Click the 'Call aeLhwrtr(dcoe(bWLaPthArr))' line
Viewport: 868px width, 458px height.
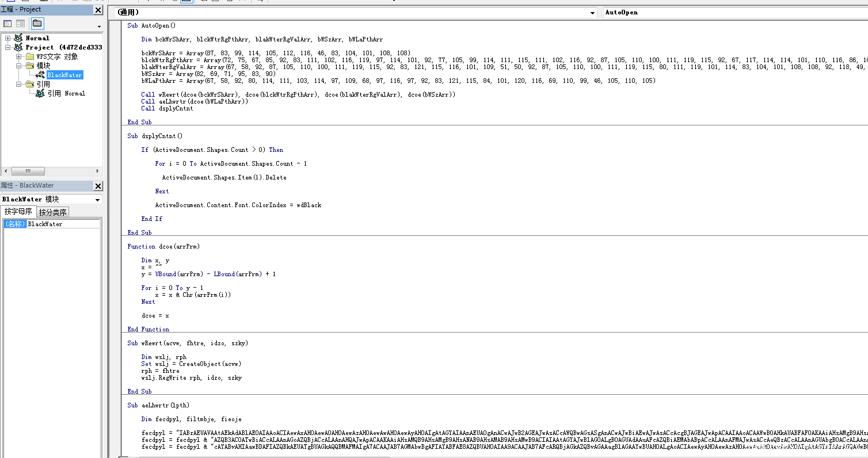point(195,101)
